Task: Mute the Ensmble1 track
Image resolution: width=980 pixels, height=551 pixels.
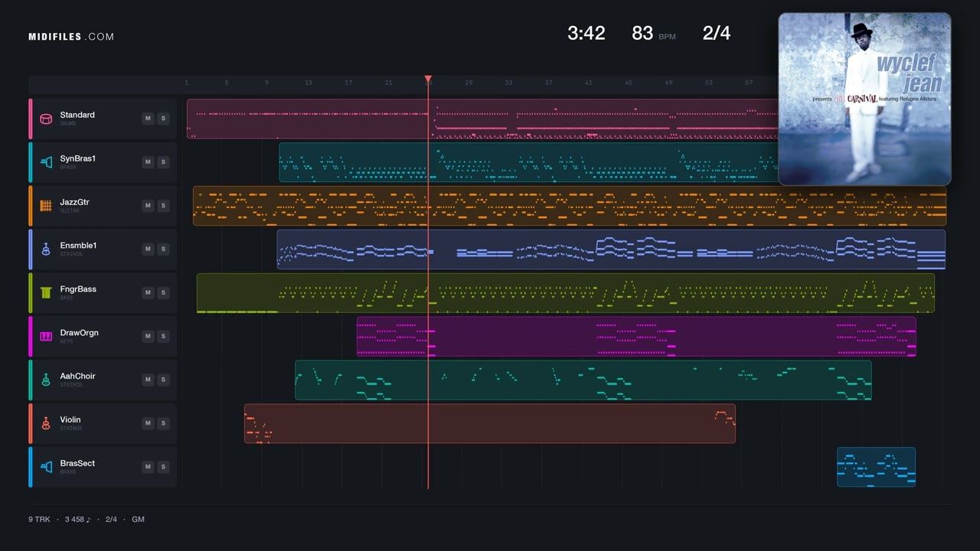Action: (x=148, y=249)
